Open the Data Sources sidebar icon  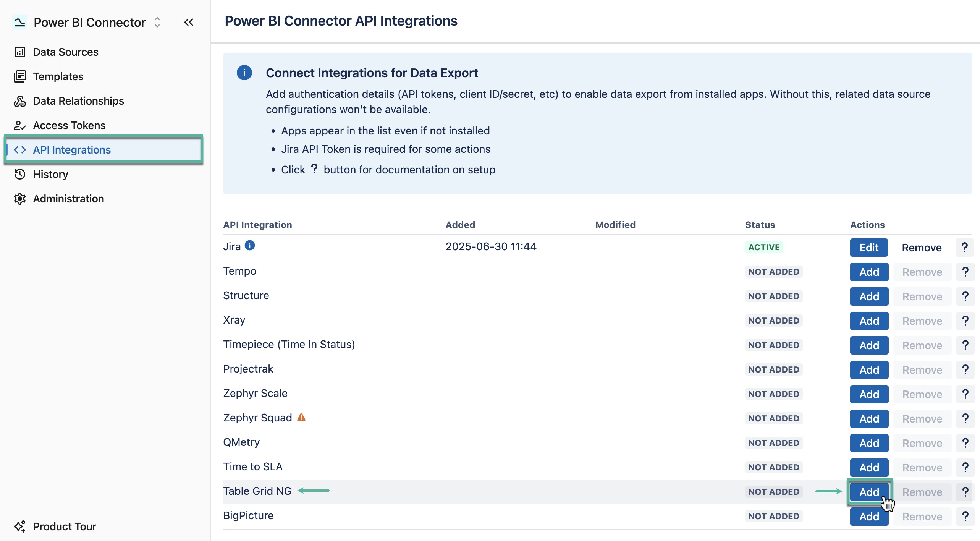coord(20,52)
